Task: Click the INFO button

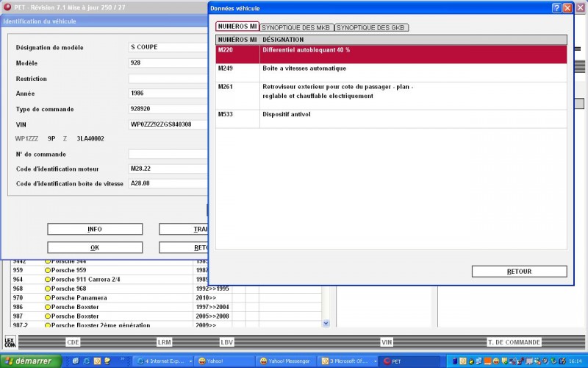Action: pos(95,229)
